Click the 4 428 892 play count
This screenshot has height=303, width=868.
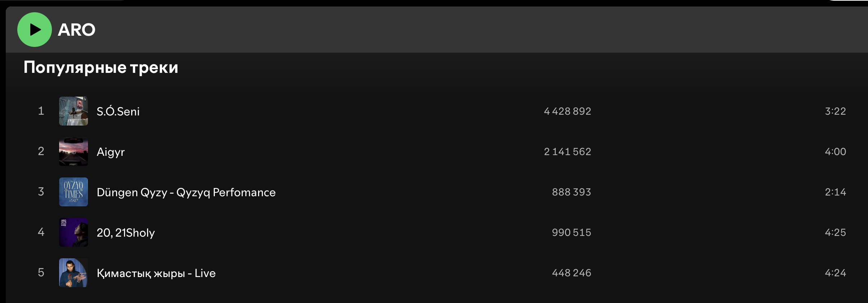pyautogui.click(x=567, y=111)
